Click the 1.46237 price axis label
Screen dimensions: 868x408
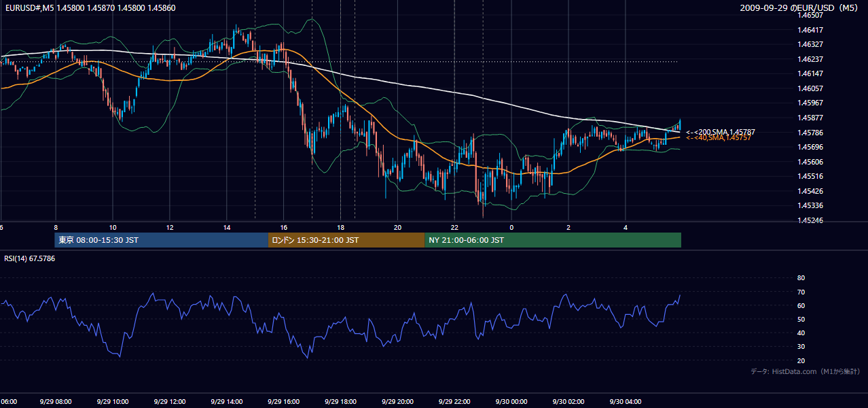[810, 59]
